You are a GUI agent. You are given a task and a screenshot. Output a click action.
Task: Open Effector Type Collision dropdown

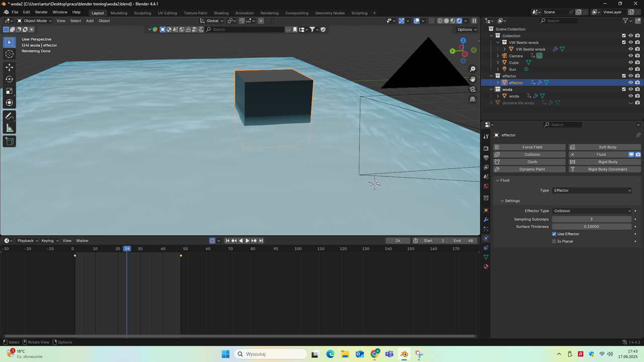[x=592, y=211]
